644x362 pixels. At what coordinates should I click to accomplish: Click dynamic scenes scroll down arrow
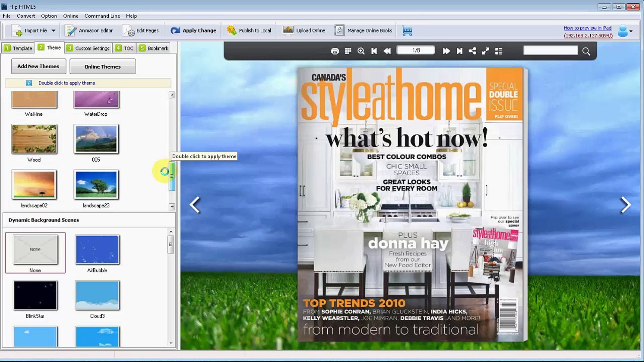pyautogui.click(x=171, y=343)
